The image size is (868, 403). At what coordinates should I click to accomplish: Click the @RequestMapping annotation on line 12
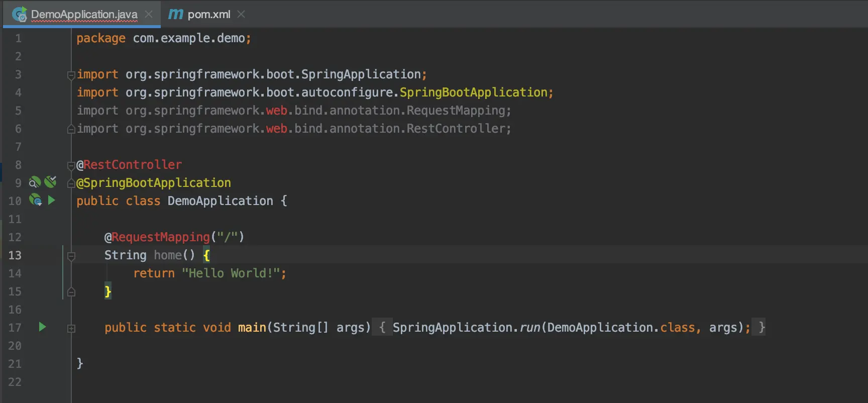(157, 237)
